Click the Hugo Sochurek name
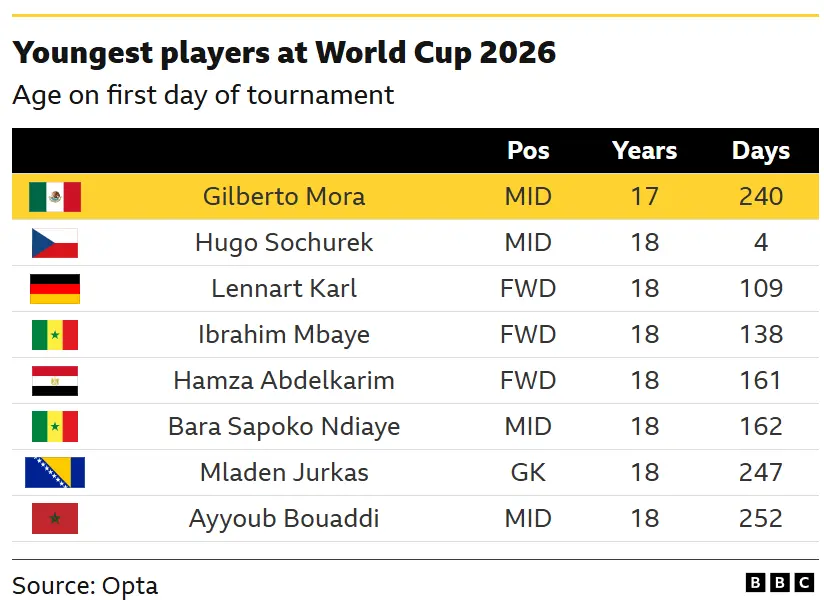The height and width of the screenshot is (600, 824). click(284, 243)
